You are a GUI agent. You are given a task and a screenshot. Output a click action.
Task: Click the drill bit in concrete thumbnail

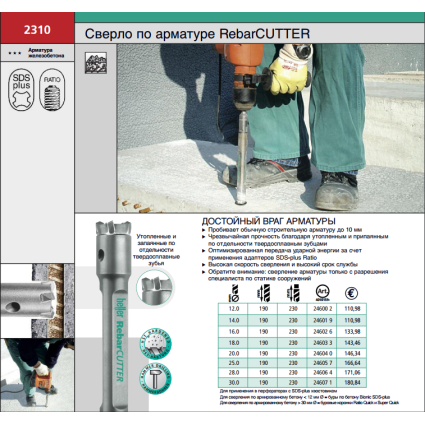37,300
